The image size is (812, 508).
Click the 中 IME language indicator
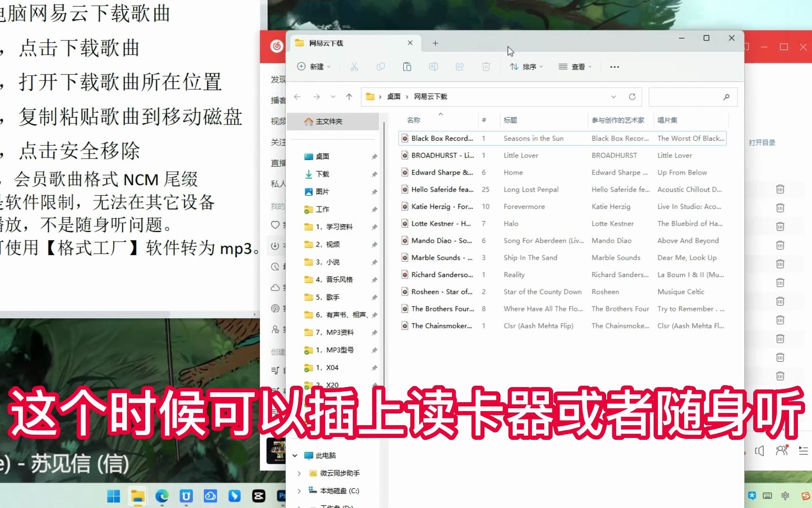(x=785, y=496)
